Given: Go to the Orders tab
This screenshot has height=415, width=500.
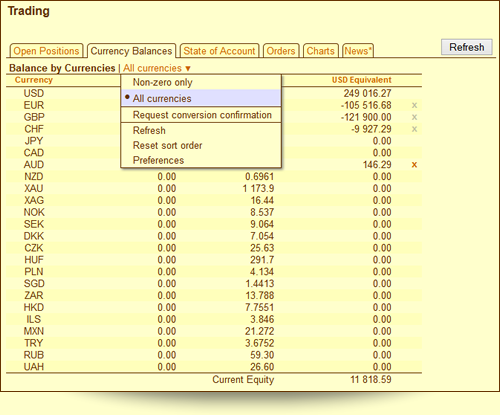Looking at the screenshot, I should pos(281,51).
